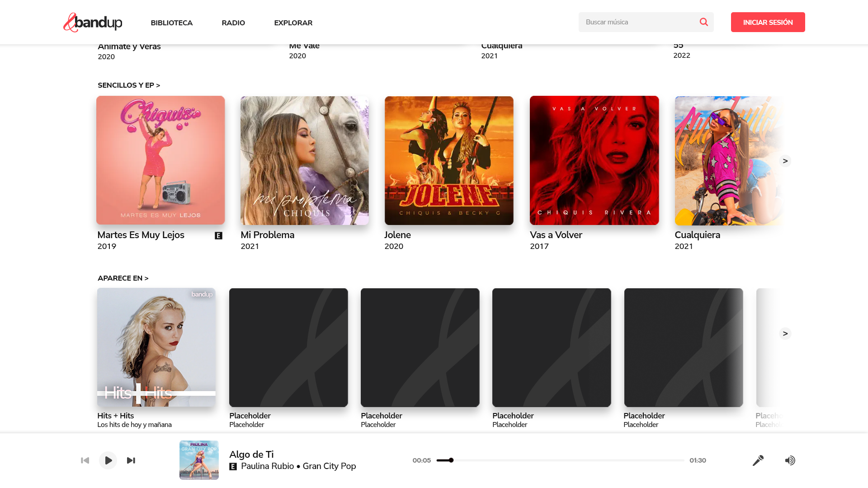Viewport: 868px width, 488px height.
Task: Open lyrics with the microphone icon
Action: point(758,460)
